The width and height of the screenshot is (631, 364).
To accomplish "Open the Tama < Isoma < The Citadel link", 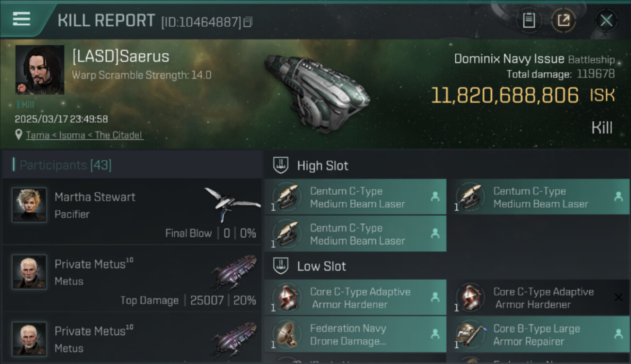I will pos(84,135).
